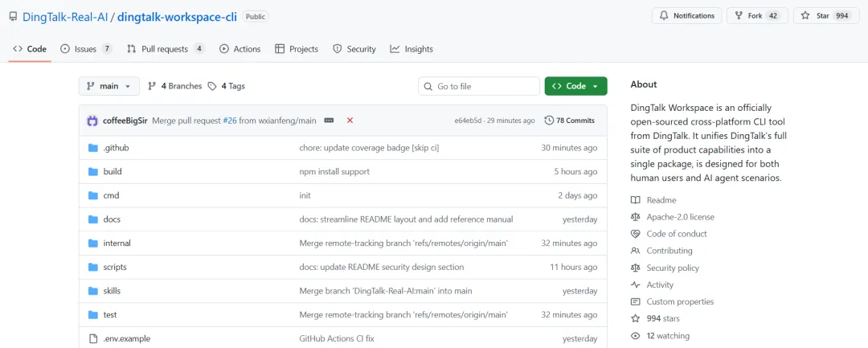This screenshot has width=868, height=348.
Task: Click the coffeeBigSir avatar icon
Action: (92, 120)
